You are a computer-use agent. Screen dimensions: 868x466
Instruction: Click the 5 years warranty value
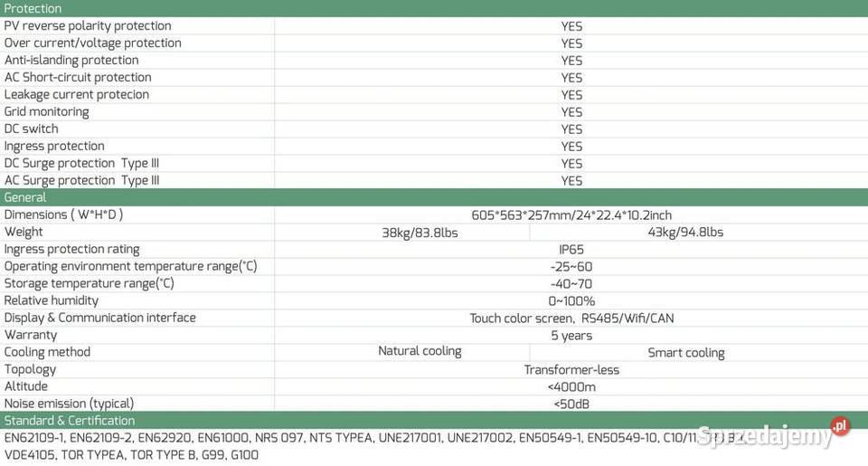pyautogui.click(x=571, y=336)
